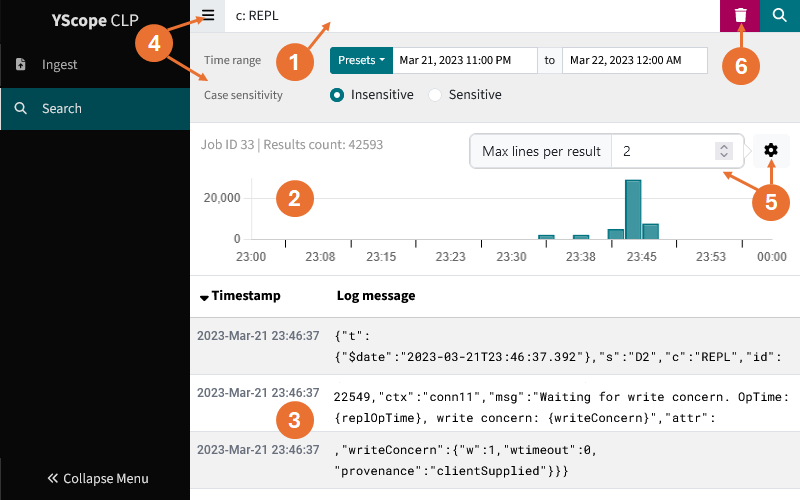Open result display settings gear

tap(771, 151)
